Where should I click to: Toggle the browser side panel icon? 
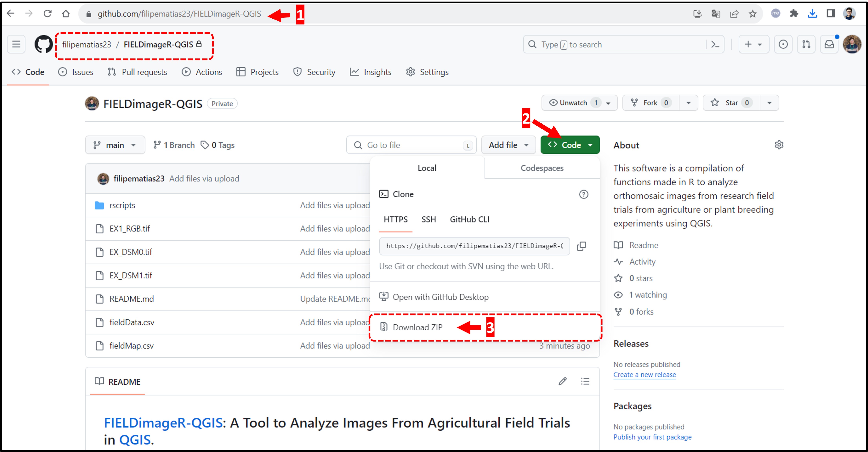point(831,14)
